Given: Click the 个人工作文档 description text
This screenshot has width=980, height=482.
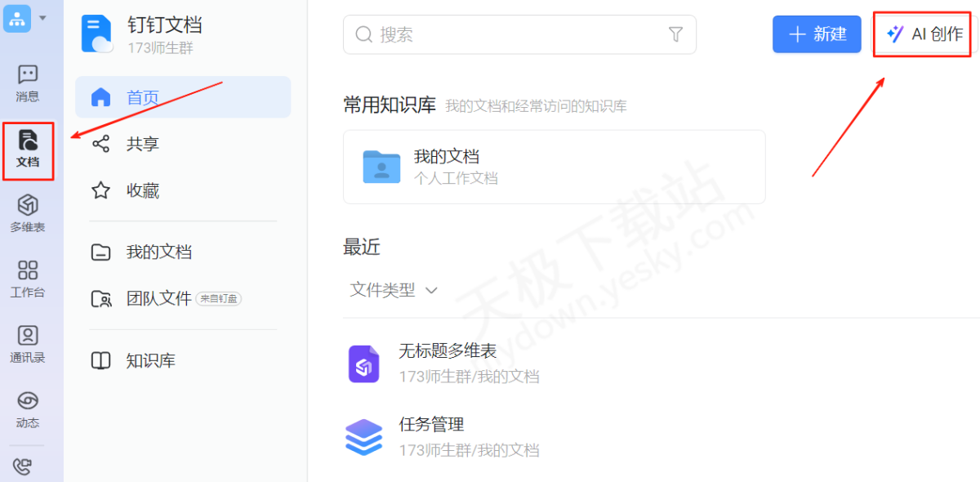Looking at the screenshot, I should pos(456,178).
